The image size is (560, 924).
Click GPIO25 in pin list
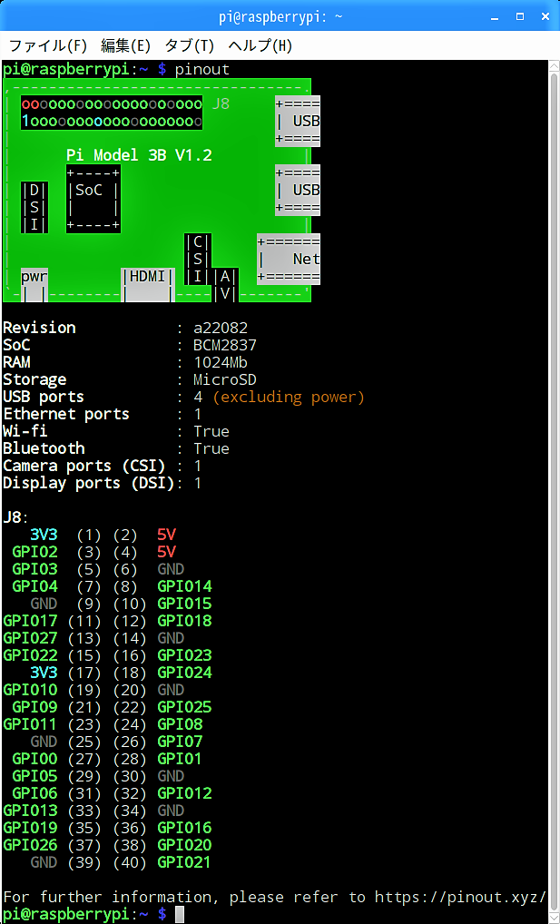click(184, 707)
